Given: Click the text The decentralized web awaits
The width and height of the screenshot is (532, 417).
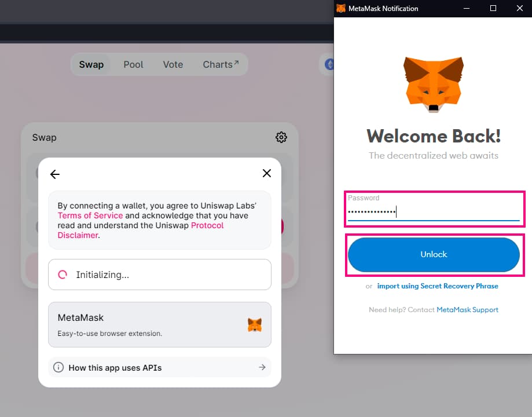Looking at the screenshot, I should coord(434,156).
